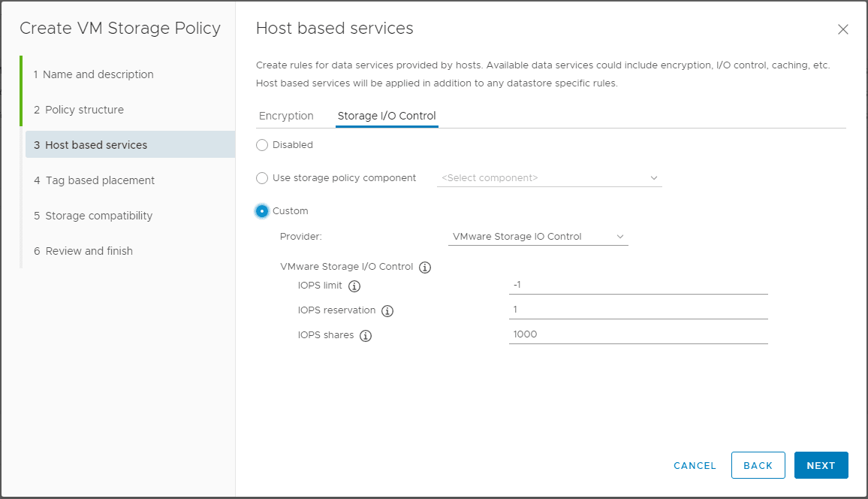
Task: Choose Use storage policy component option
Action: tap(262, 178)
